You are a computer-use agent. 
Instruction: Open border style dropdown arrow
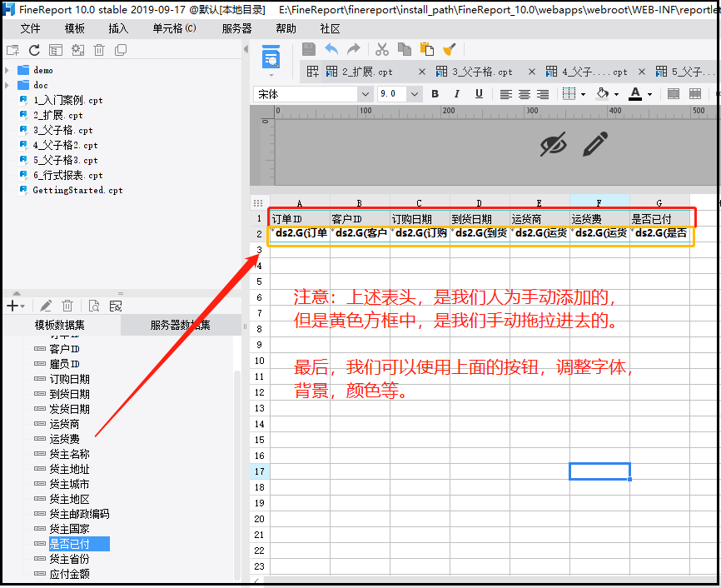[583, 95]
